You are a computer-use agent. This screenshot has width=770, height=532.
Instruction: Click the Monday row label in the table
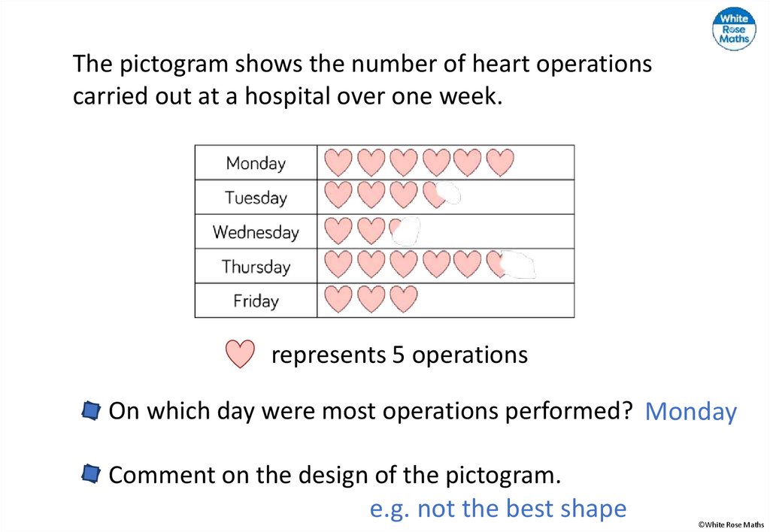[256, 163]
